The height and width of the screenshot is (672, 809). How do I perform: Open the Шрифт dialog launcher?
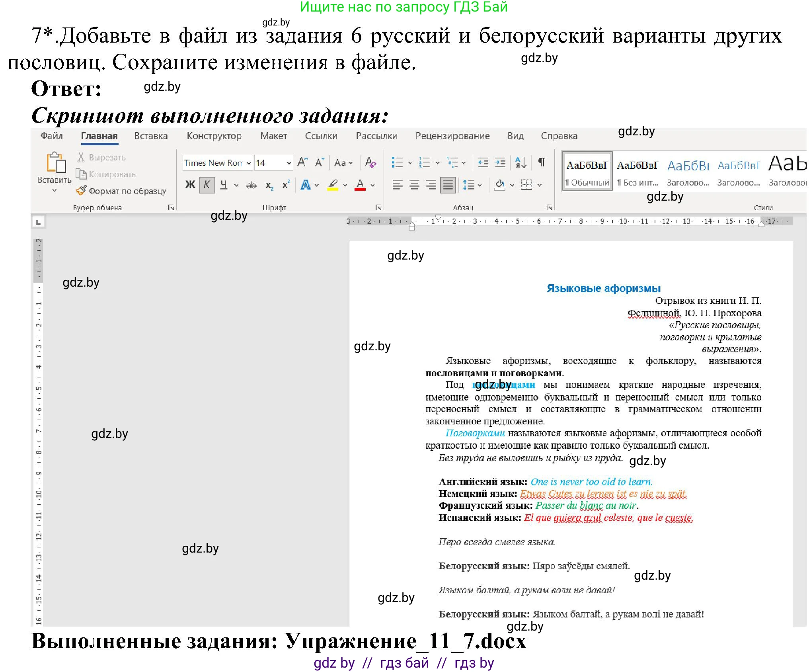[379, 208]
